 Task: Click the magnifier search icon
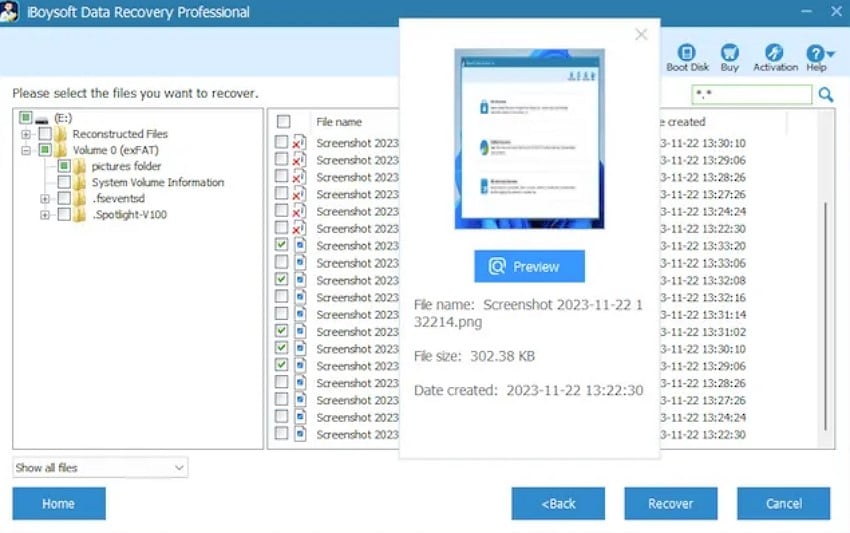click(826, 95)
